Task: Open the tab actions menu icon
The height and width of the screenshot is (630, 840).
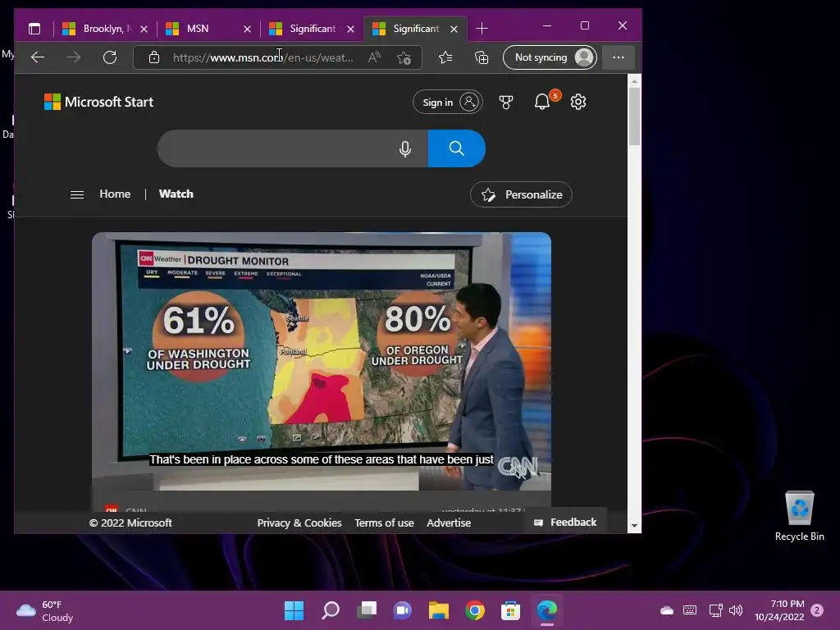Action: coord(34,29)
